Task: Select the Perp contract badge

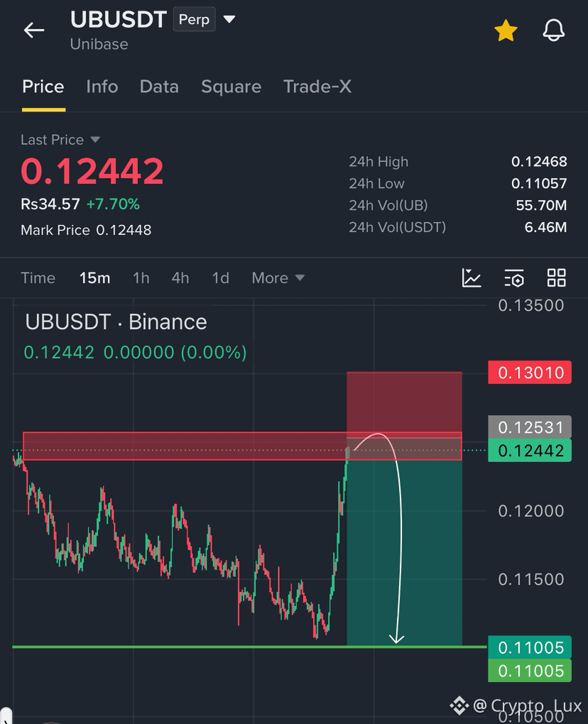Action: click(194, 19)
